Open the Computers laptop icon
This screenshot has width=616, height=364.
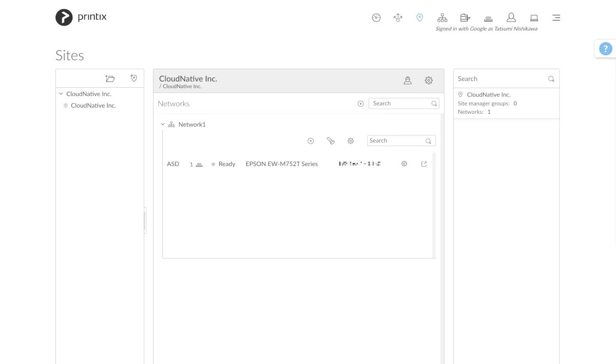tap(534, 18)
